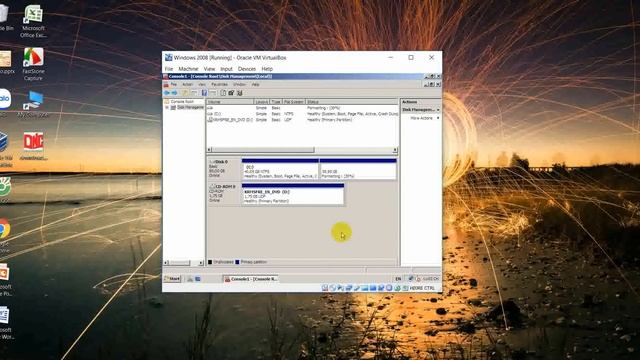Viewport: 640px width, 360px height.
Task: Click the Up one level folder icon
Action: (x=185, y=93)
